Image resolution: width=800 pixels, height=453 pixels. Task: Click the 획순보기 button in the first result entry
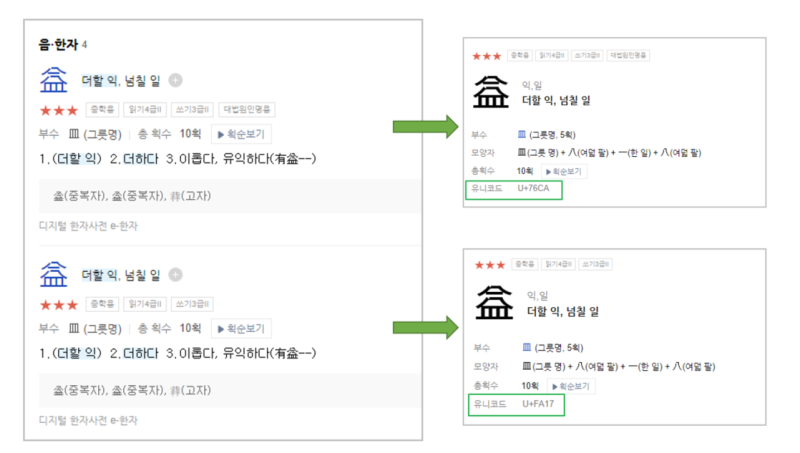point(241,135)
